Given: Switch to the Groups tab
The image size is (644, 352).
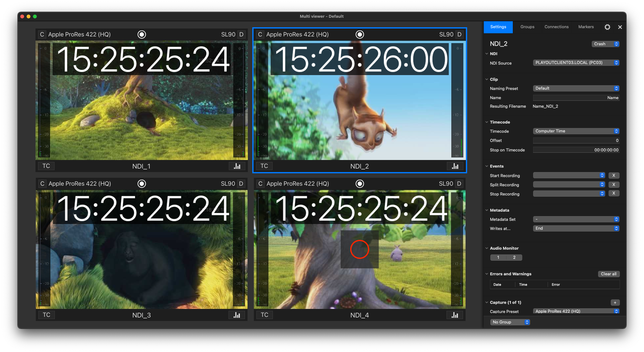Looking at the screenshot, I should click(x=527, y=27).
